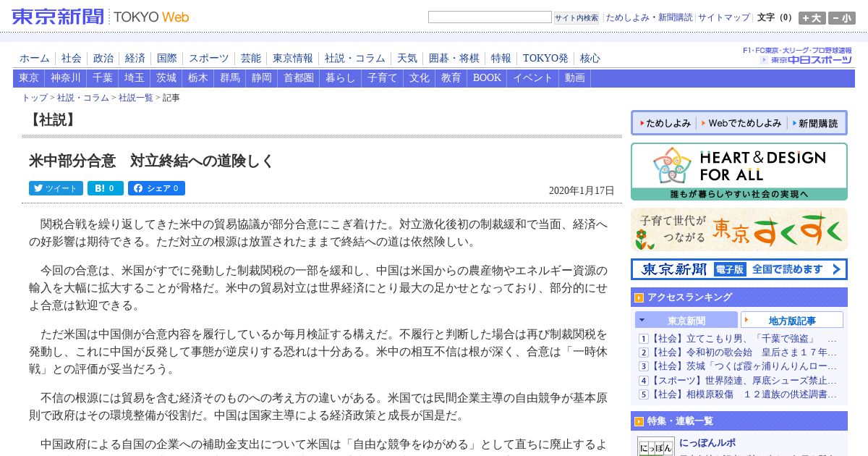Select the 動画 tab
This screenshot has width=868, height=456.
coord(575,78)
